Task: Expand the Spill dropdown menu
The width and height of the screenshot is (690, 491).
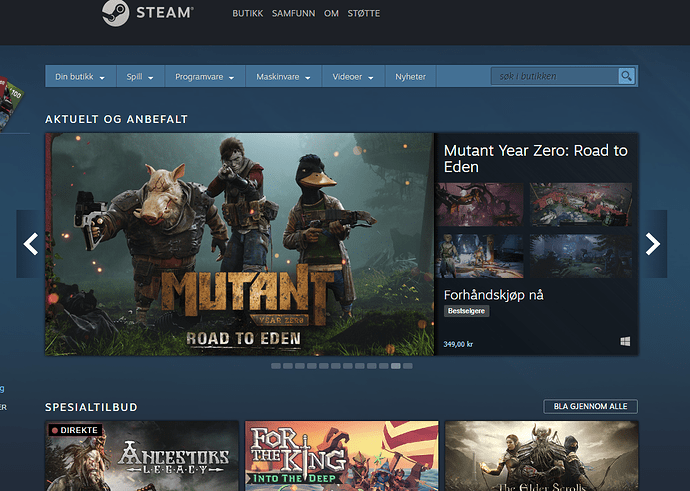Action: pos(140,77)
